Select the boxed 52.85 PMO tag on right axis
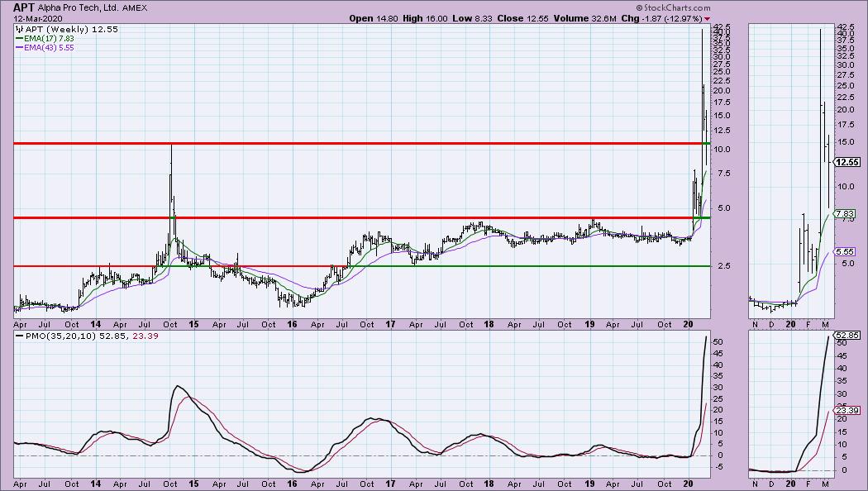This screenshot has width=868, height=491. [847, 336]
